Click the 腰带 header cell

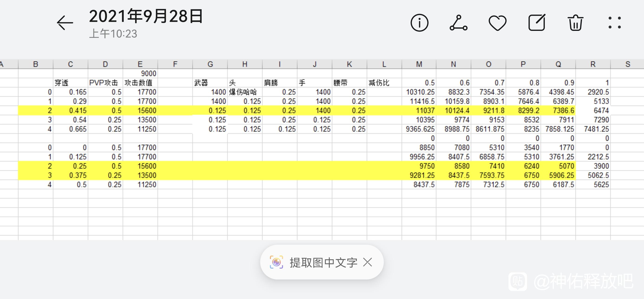[x=349, y=83]
